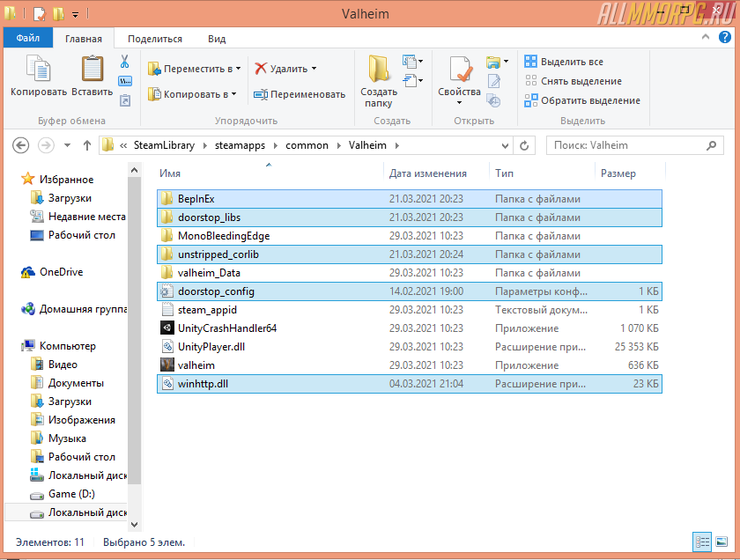Click Снять выделение (Deselect)
This screenshot has height=560, width=740.
[x=573, y=81]
